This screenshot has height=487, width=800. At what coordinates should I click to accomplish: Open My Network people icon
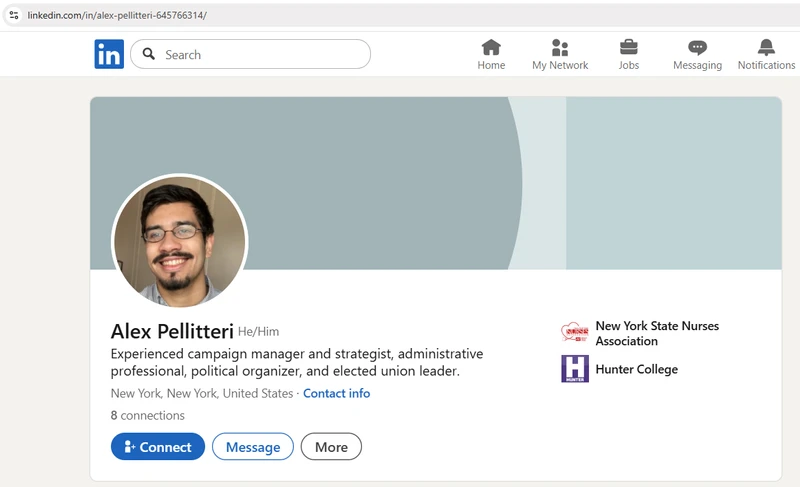click(x=560, y=47)
